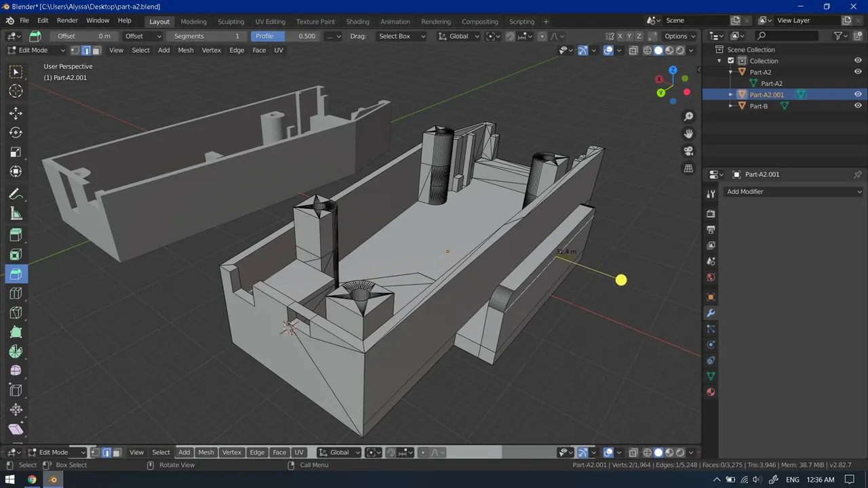Expand the Part-B tree item
The height and width of the screenshot is (488, 868).
(x=731, y=106)
